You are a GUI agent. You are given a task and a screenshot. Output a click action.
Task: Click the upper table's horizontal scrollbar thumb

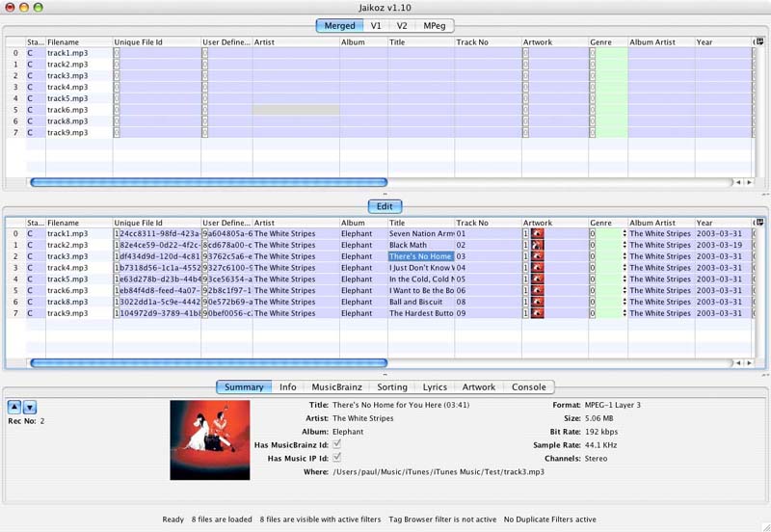[209, 182]
